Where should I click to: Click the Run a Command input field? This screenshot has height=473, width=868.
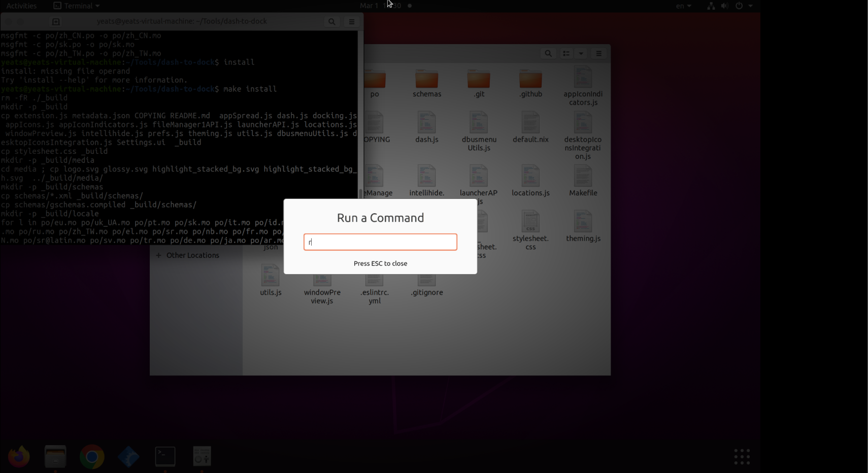coord(380,242)
